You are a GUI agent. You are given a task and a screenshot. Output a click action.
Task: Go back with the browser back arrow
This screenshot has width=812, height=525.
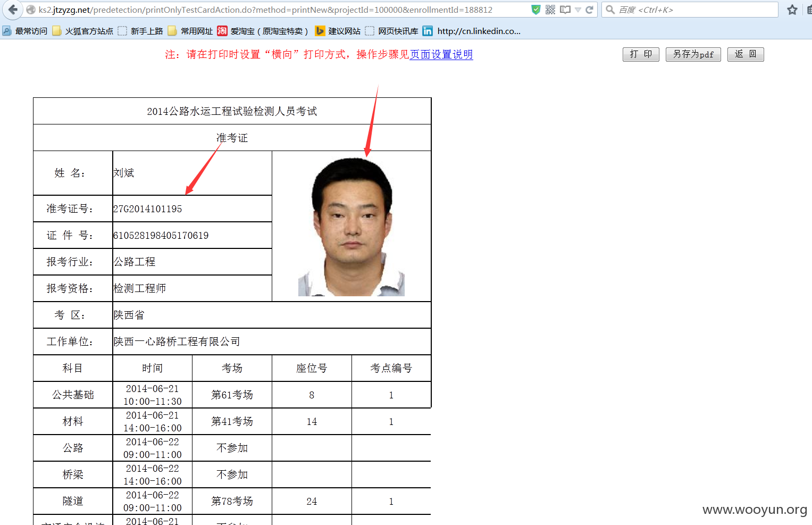(13, 10)
